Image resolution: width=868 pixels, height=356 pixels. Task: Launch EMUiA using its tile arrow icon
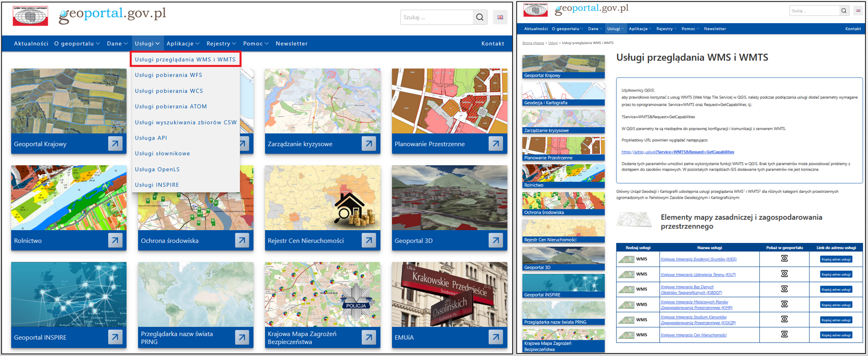[x=495, y=337]
